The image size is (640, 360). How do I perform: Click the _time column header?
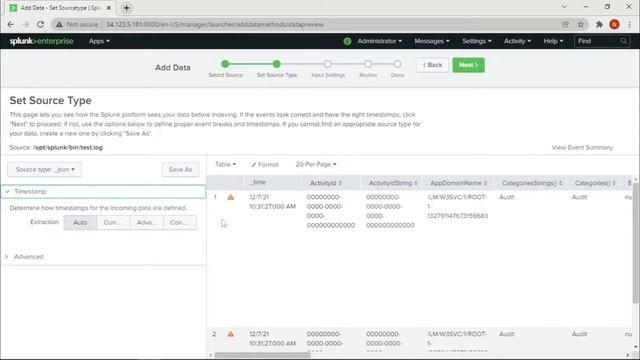click(258, 182)
